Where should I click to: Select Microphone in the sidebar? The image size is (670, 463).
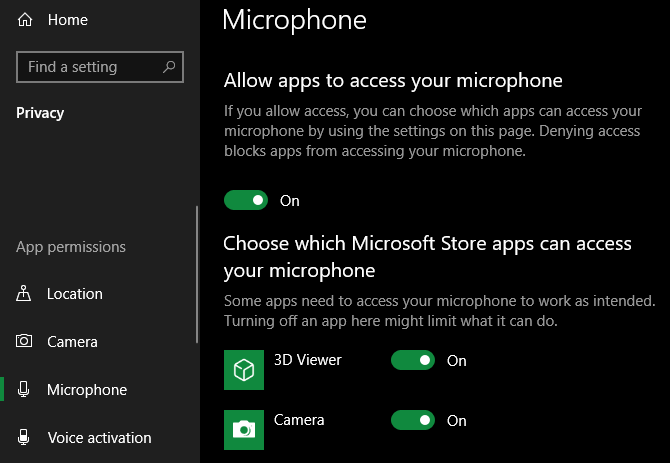[x=87, y=390]
